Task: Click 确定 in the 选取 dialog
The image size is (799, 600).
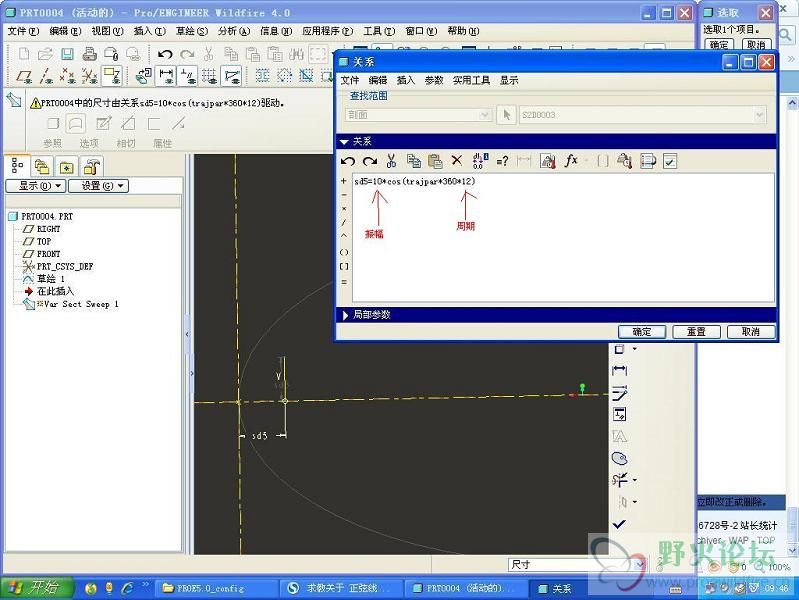Action: (x=718, y=45)
